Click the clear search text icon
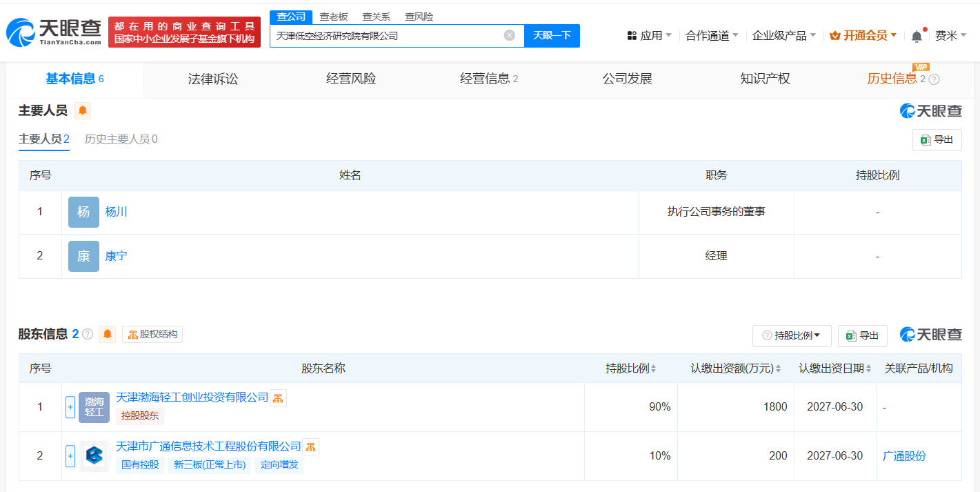 click(509, 35)
